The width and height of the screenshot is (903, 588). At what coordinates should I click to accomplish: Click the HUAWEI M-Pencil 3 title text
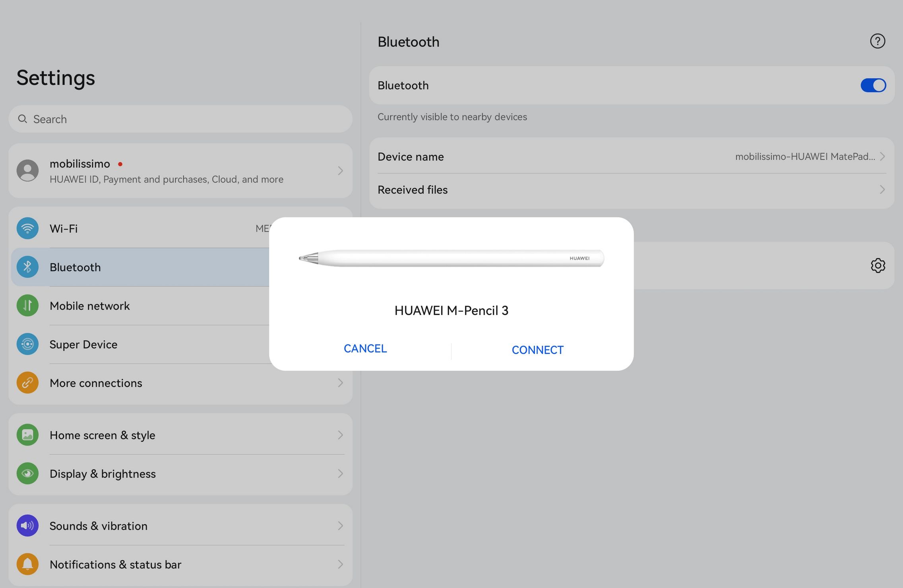451,311
